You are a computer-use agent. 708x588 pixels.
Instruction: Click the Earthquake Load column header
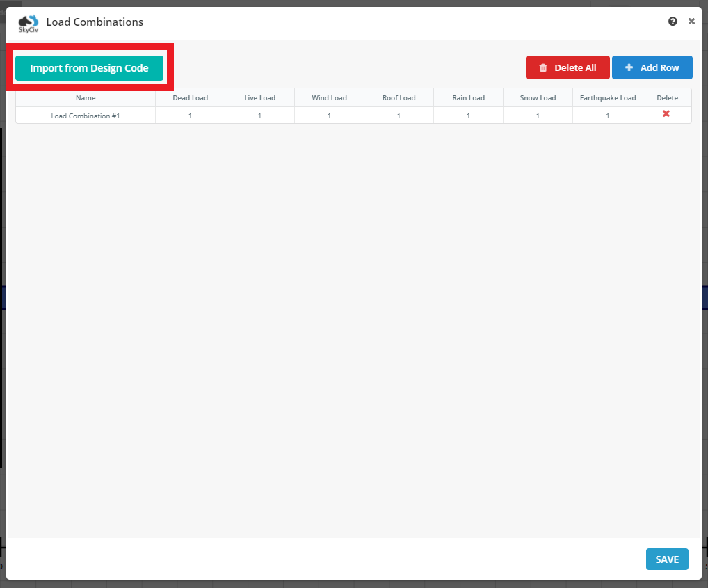point(608,98)
